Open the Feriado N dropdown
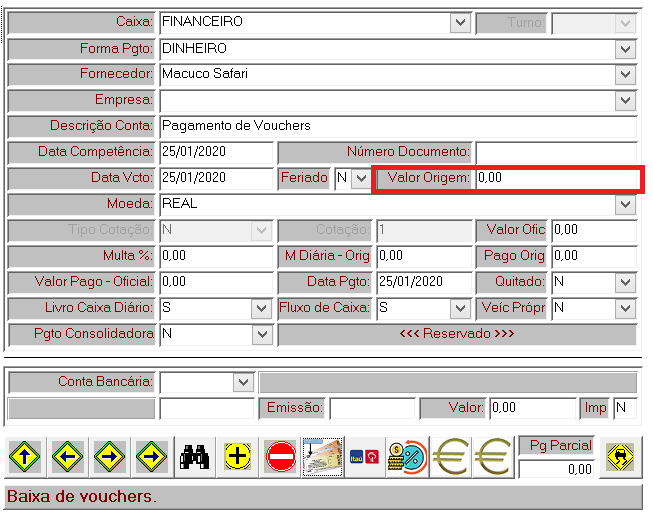Image resolution: width=653 pixels, height=517 pixels. coord(361,178)
